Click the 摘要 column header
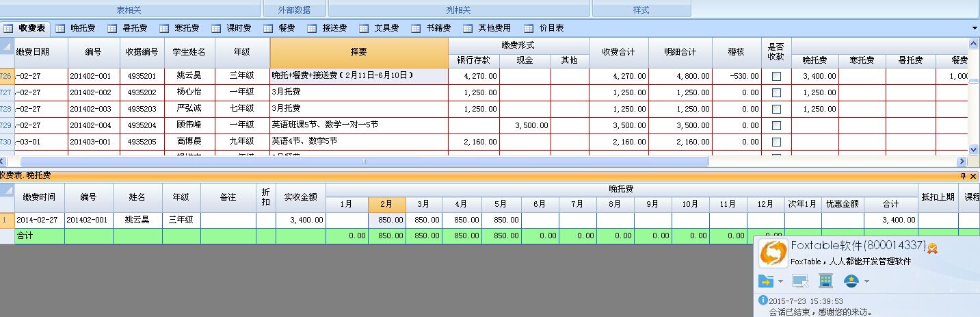Image resolution: width=980 pixels, height=317 pixels. click(x=358, y=52)
